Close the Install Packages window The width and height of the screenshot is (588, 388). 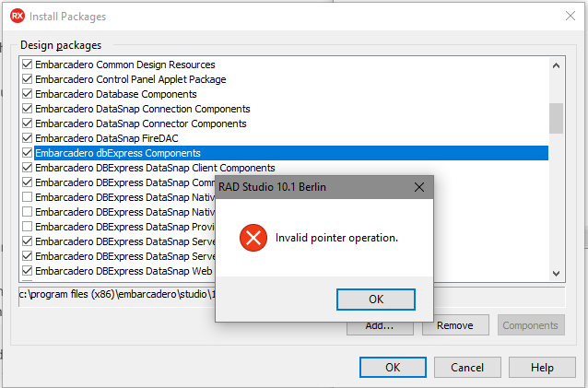pyautogui.click(x=570, y=16)
